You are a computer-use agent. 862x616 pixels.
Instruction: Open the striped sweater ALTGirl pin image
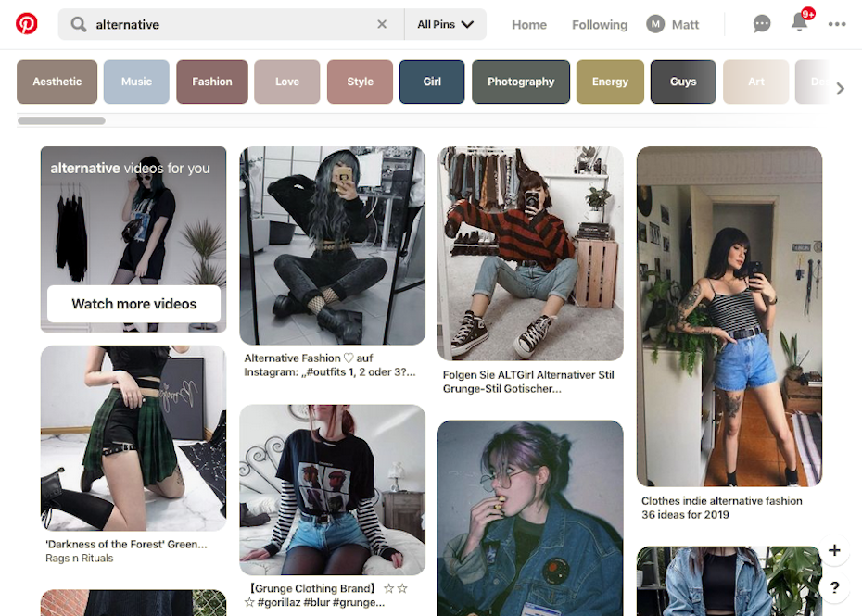tap(530, 253)
